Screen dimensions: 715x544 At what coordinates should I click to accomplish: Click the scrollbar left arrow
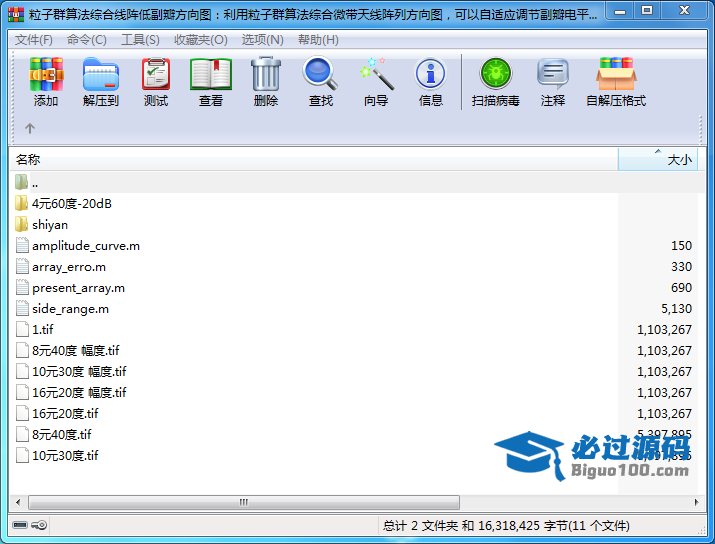point(18,502)
